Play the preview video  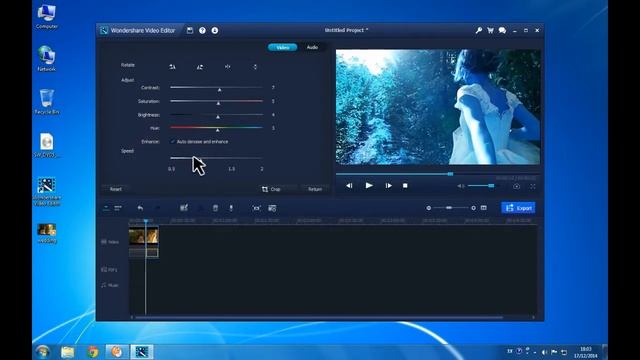point(369,185)
